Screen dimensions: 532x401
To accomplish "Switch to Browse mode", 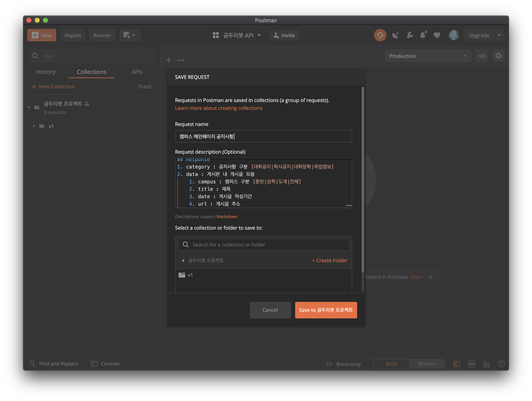I will [x=426, y=364].
